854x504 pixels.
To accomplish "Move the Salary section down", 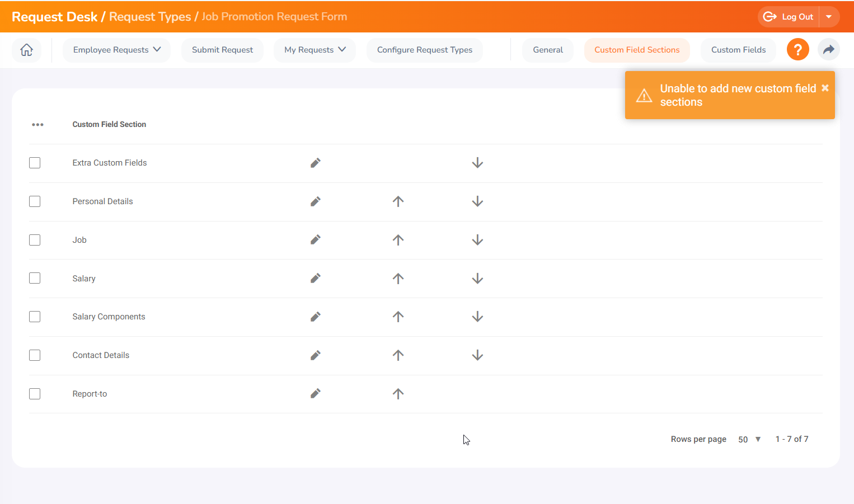I will tap(477, 278).
